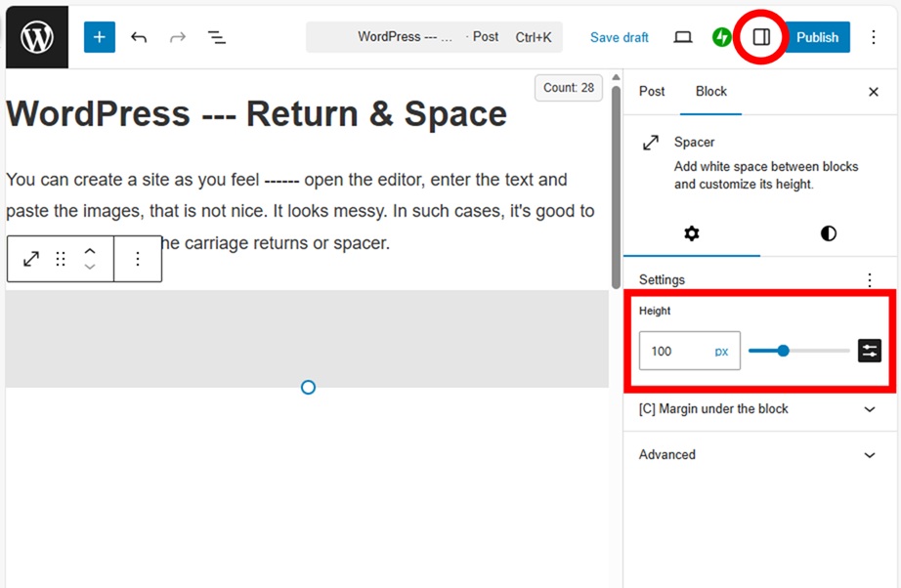Open the Document Overview list icon
The height and width of the screenshot is (588, 901).
(x=216, y=37)
